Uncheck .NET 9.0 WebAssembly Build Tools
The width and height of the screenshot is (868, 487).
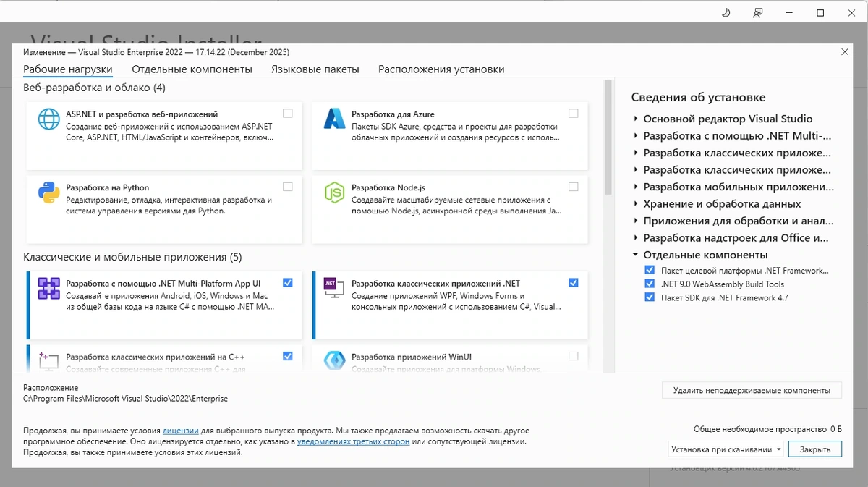tap(650, 284)
